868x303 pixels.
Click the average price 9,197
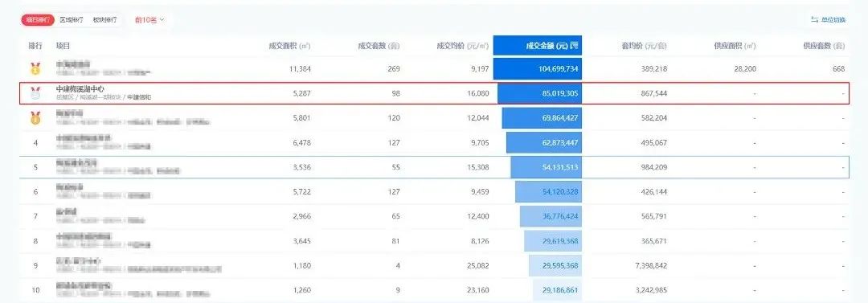coord(480,69)
